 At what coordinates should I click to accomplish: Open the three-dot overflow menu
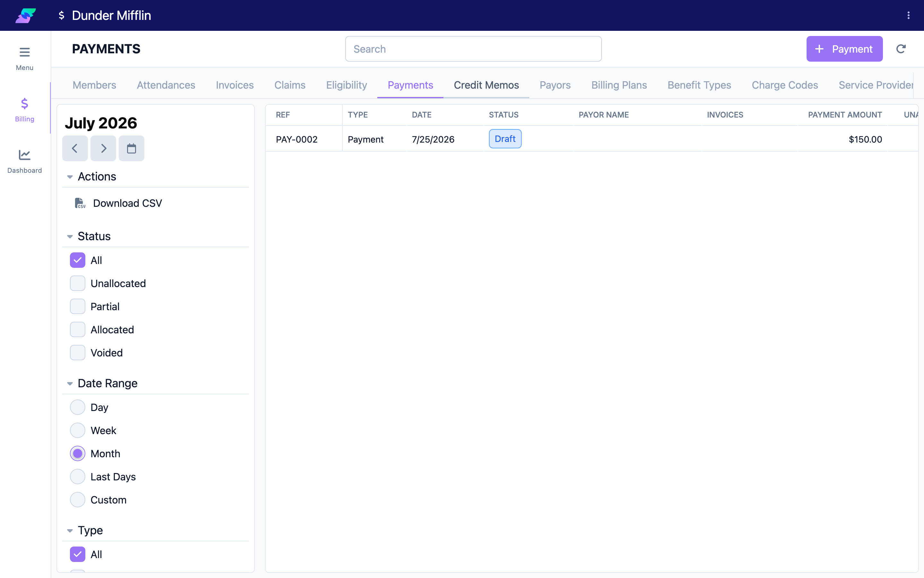pos(908,15)
